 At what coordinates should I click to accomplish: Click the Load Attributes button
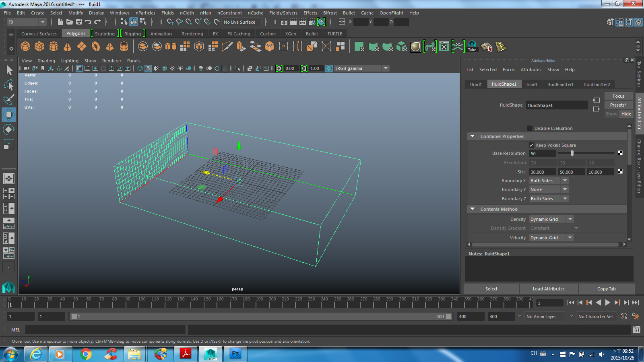point(549,289)
